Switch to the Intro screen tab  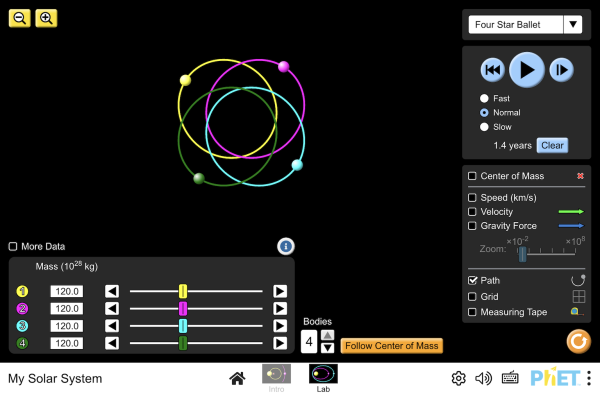click(x=276, y=378)
